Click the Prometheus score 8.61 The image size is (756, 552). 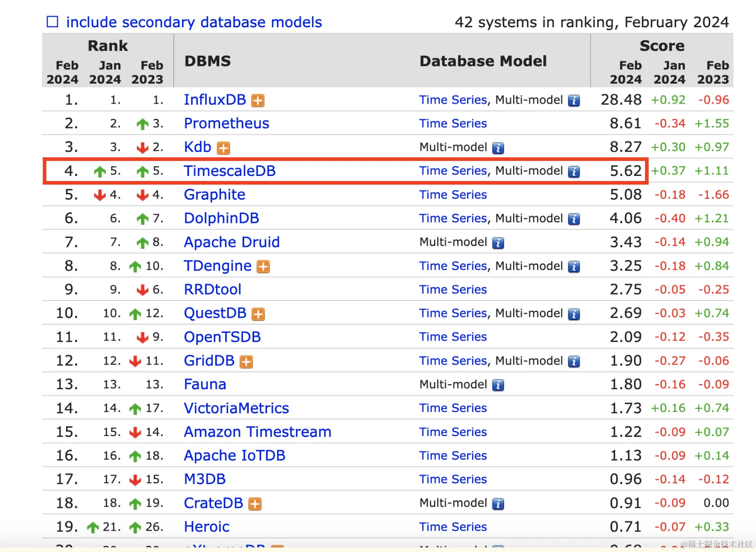click(x=626, y=123)
